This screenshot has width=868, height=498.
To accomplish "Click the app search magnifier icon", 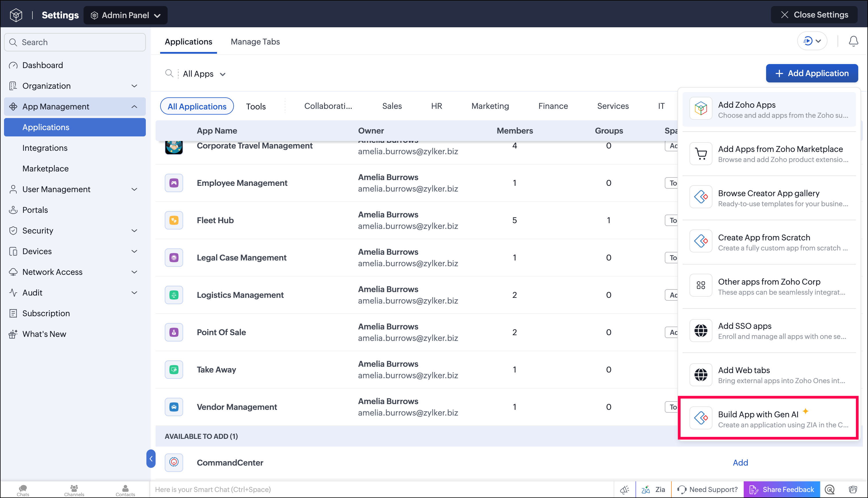I will click(x=169, y=74).
